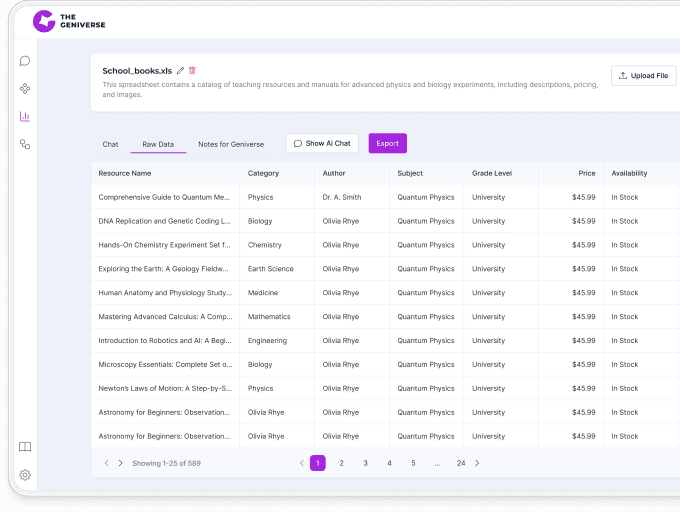
Task: Open the chat icon in sidebar
Action: click(x=25, y=61)
